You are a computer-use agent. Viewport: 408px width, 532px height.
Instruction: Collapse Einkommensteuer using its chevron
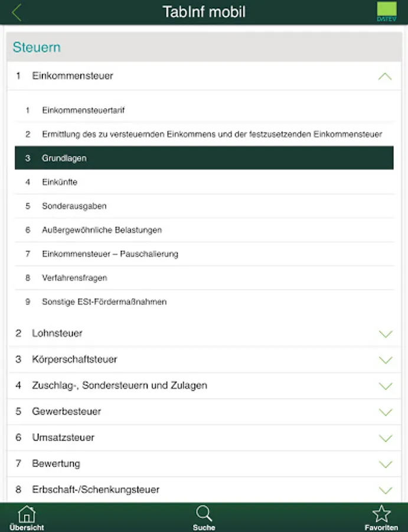385,76
